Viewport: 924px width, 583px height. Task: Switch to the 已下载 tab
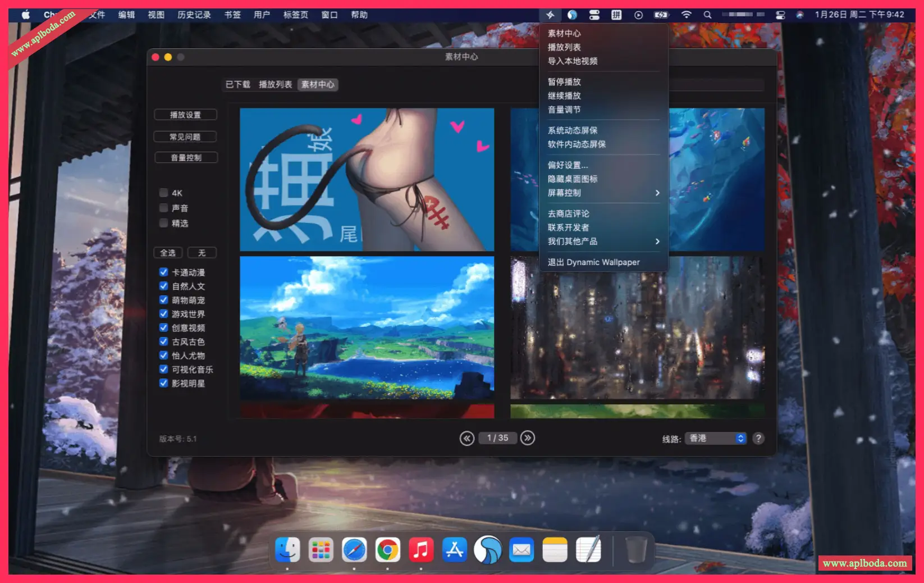pos(237,85)
